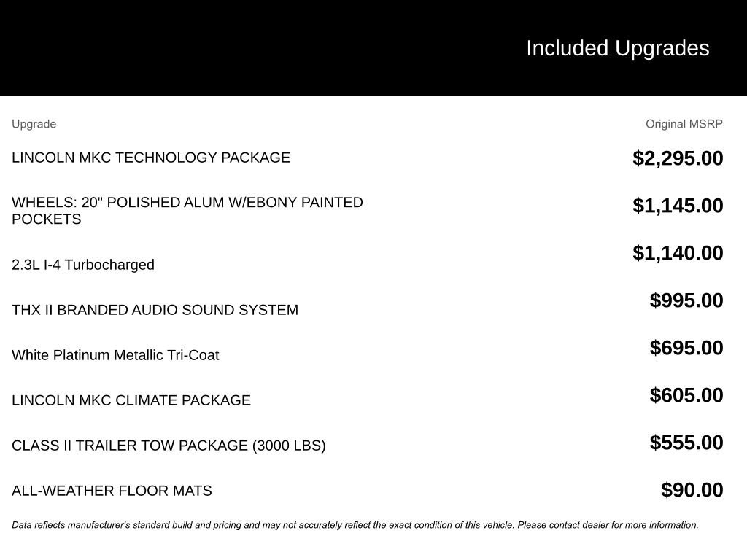Select White Platinum Metallic Tri-Coat entry
Image resolution: width=747 pixels, height=560 pixels.
tap(115, 355)
